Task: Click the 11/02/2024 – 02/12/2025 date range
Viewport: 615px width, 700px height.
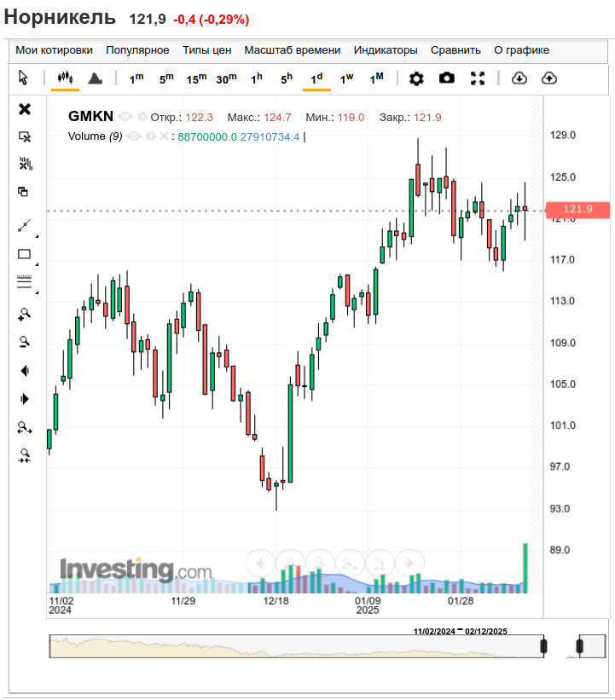Action: [460, 631]
